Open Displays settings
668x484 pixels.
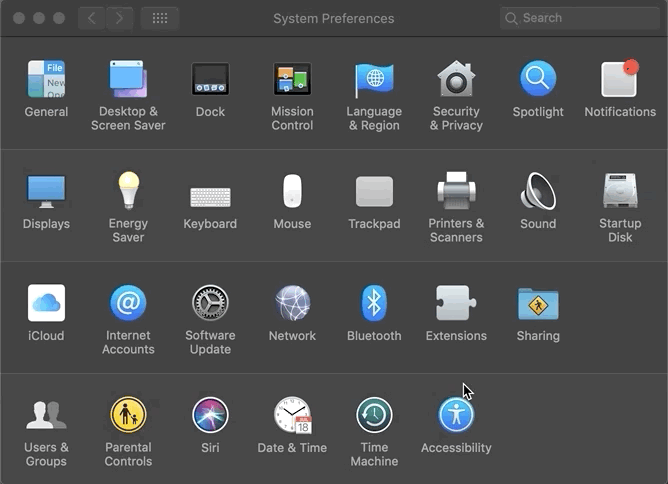(46, 192)
